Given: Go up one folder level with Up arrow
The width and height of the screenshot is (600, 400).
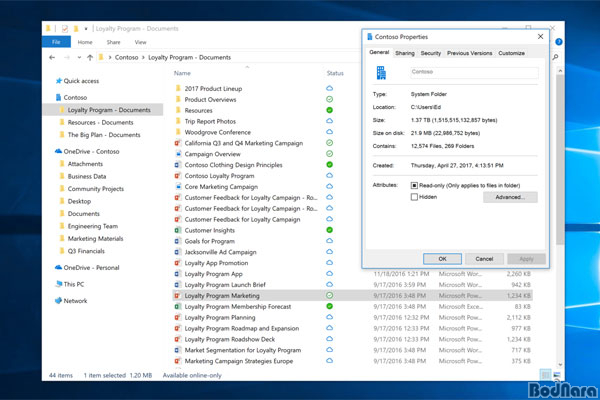Looking at the screenshot, I should [90, 57].
